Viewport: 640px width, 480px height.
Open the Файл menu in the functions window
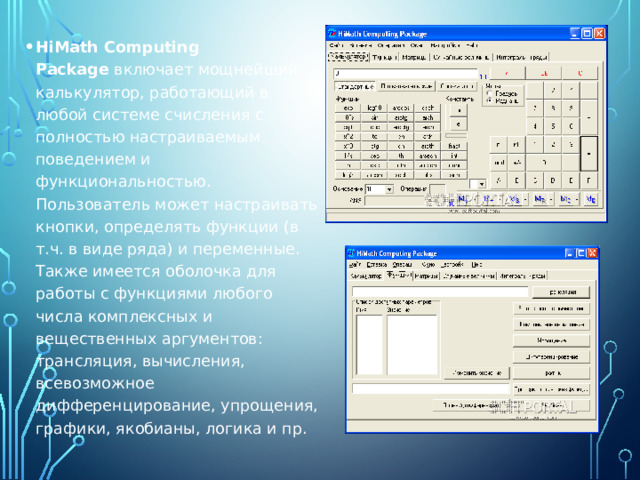[355, 265]
